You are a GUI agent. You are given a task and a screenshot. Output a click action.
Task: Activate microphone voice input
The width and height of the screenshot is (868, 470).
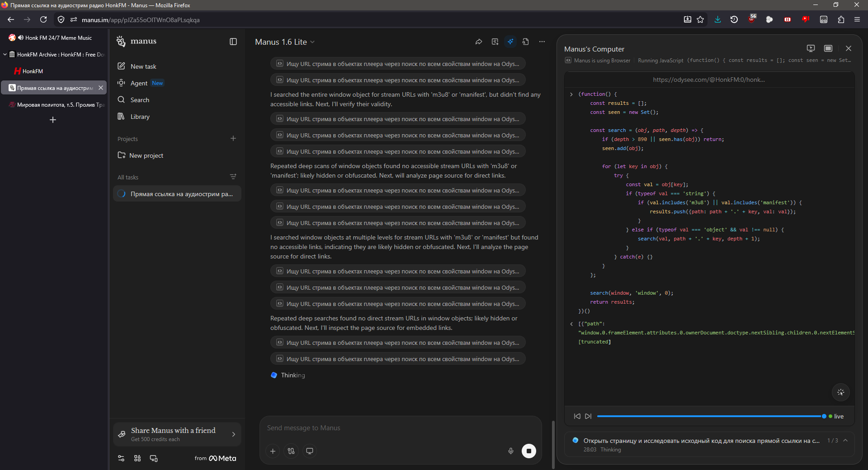tap(511, 451)
